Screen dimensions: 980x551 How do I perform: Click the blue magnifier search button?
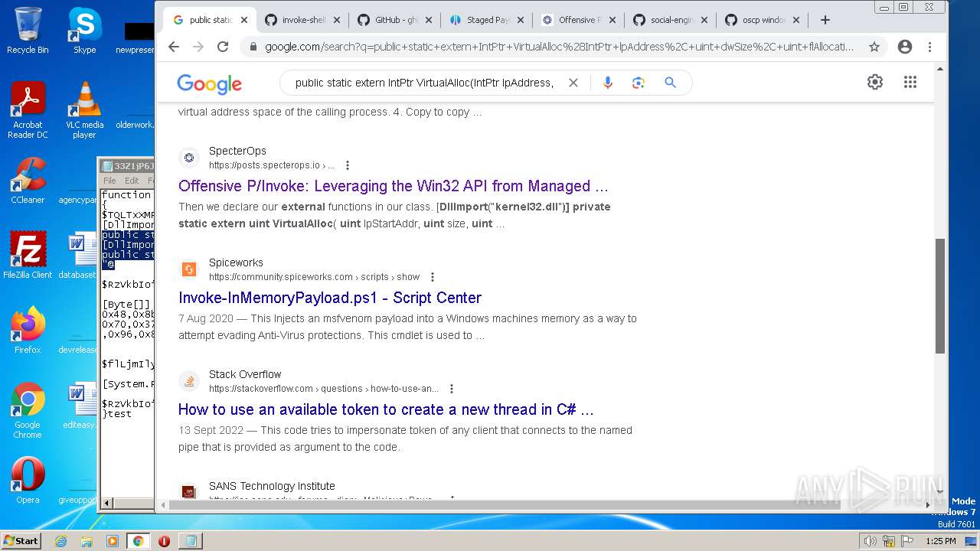pyautogui.click(x=670, y=83)
